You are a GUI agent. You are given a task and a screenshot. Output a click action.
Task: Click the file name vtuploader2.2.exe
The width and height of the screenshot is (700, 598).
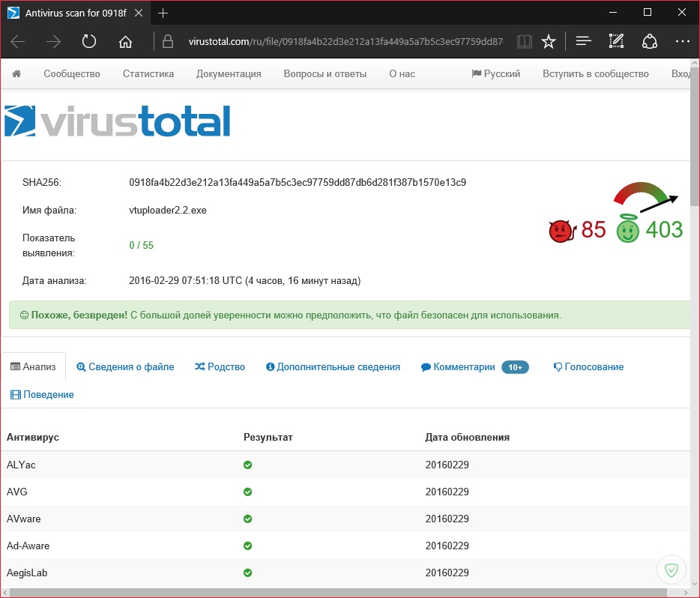(x=168, y=210)
